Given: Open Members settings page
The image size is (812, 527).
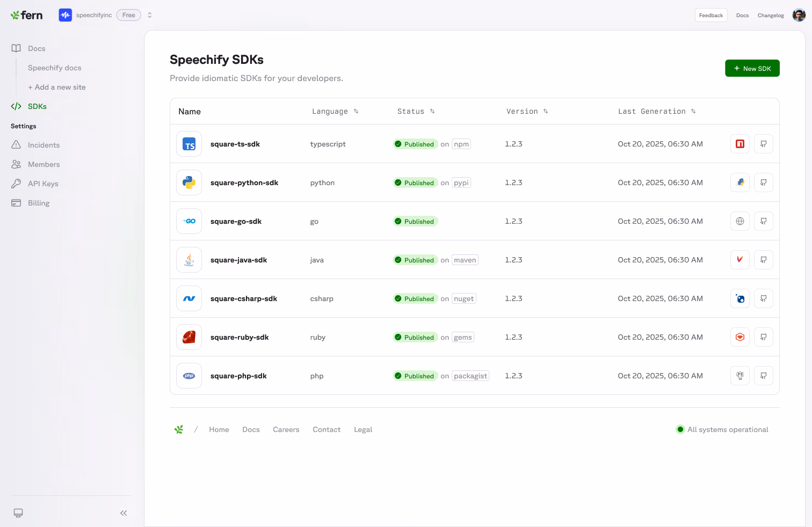Looking at the screenshot, I should (x=44, y=164).
